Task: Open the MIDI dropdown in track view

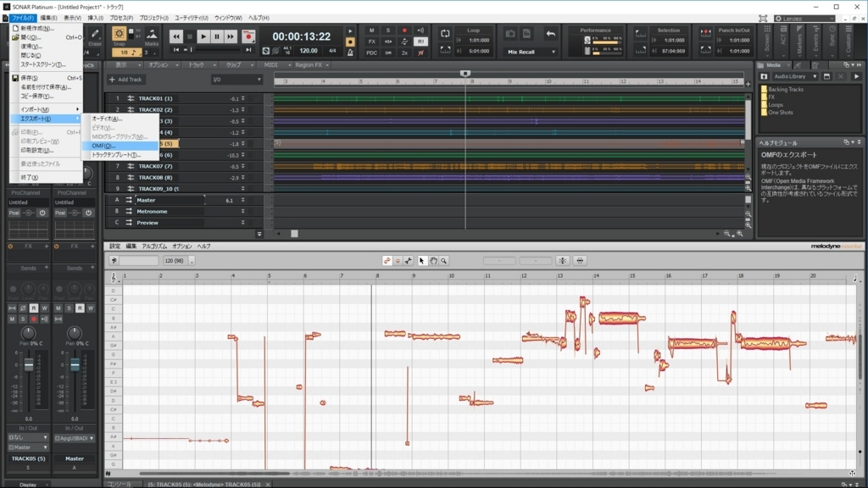Action: pos(277,65)
